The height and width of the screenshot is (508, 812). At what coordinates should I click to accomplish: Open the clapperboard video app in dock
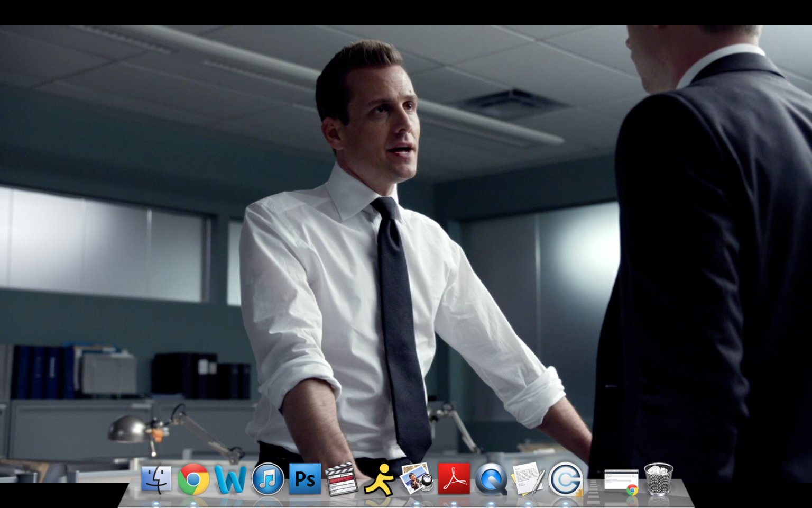click(342, 479)
